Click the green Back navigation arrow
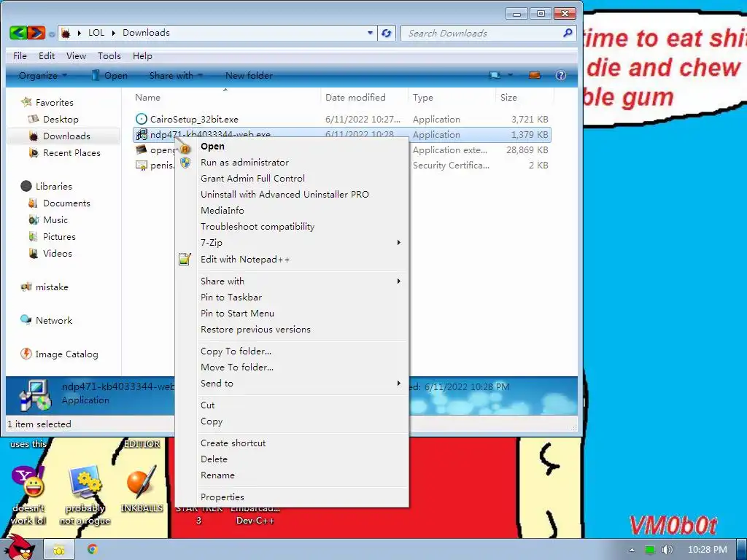The height and width of the screenshot is (560, 747). tap(18, 33)
